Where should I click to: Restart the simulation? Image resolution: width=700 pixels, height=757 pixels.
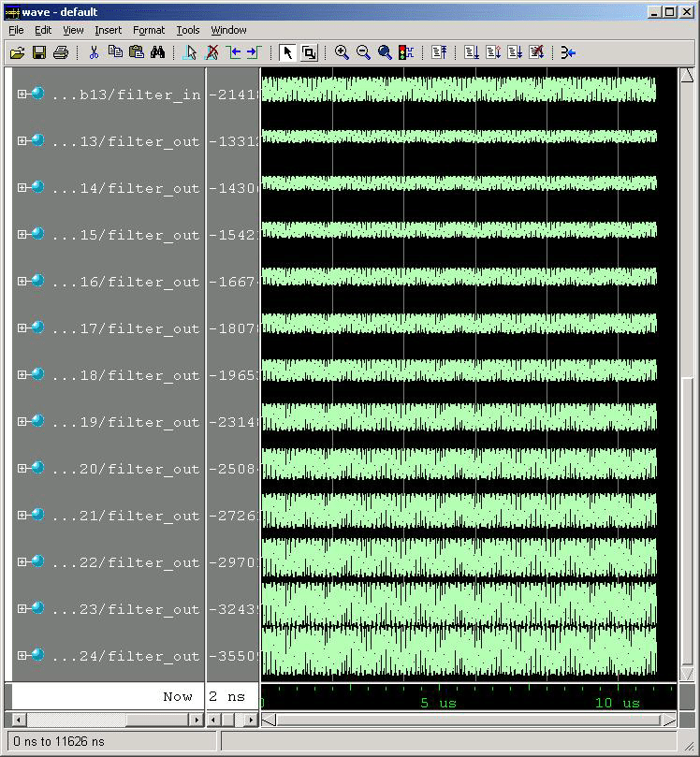439,52
